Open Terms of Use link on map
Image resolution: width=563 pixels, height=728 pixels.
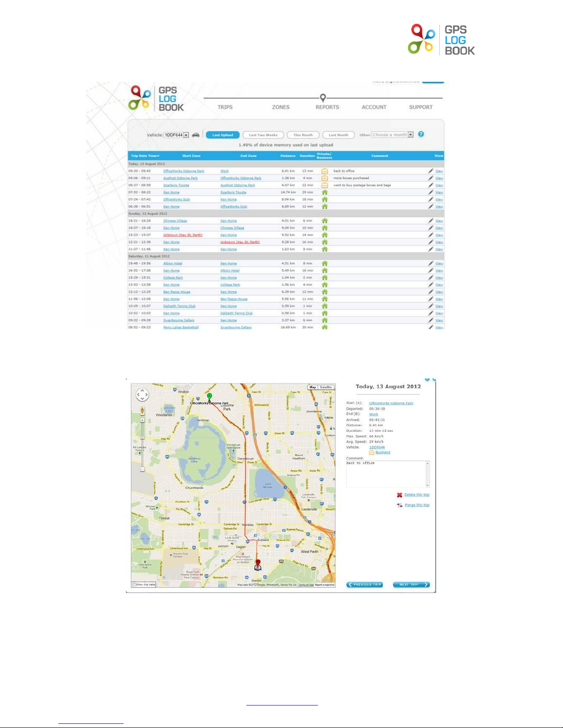point(306,585)
